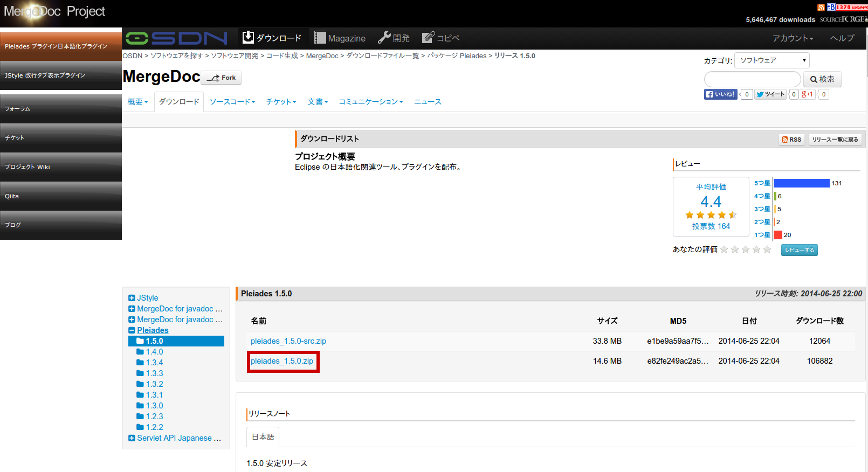Click the 5つ星 blue rating bar
The image size is (868, 472).
pyautogui.click(x=801, y=183)
